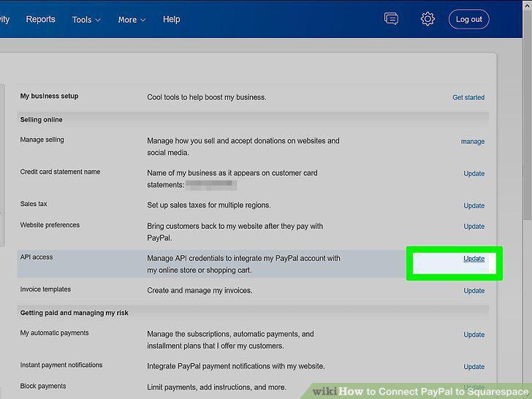Click the vertical scrollbar thumb
This screenshot has width=532, height=399.
pyautogui.click(x=527, y=115)
